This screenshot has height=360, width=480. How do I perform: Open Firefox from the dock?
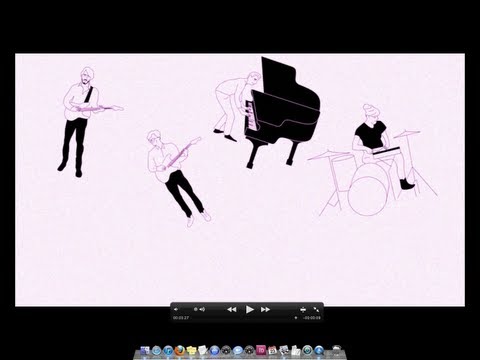click(x=180, y=350)
